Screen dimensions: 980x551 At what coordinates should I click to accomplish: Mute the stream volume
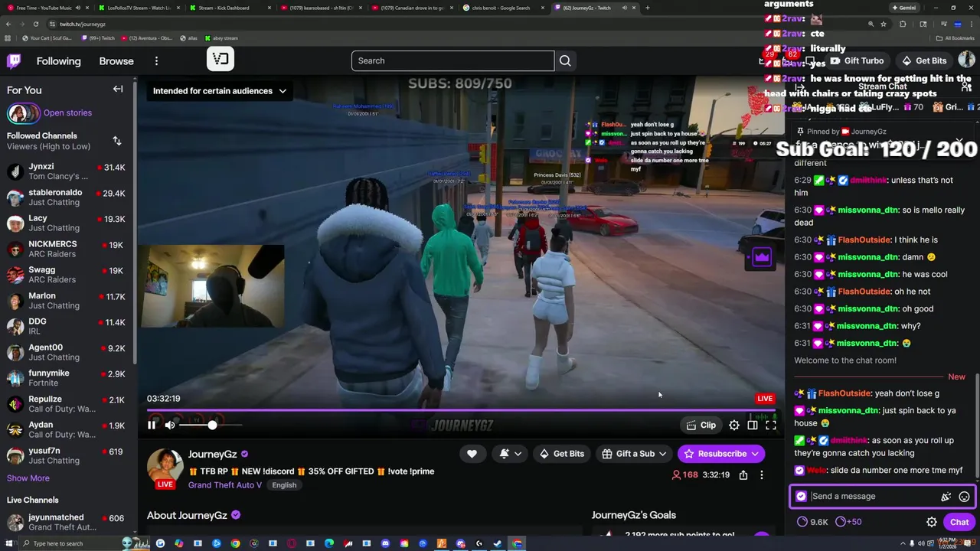click(170, 425)
